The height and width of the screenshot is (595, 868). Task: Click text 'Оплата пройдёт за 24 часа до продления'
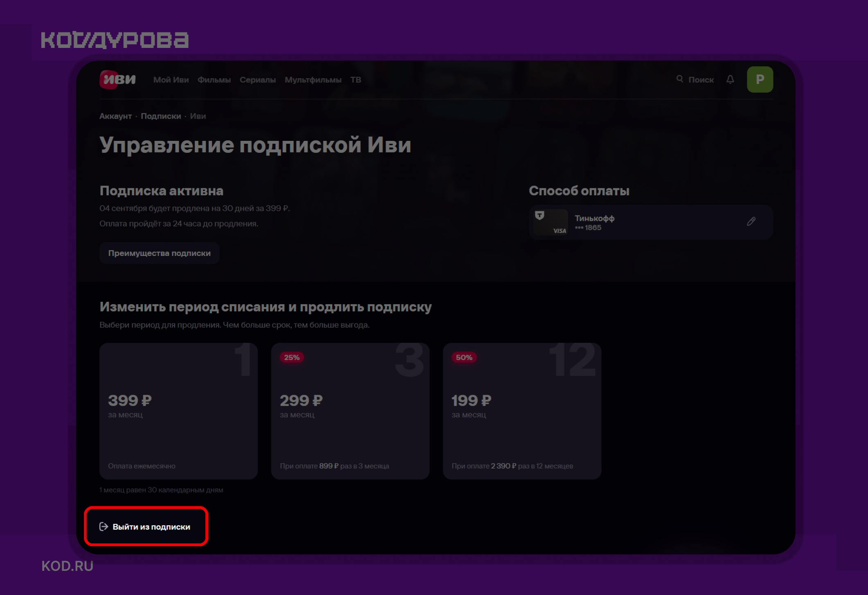pyautogui.click(x=179, y=224)
